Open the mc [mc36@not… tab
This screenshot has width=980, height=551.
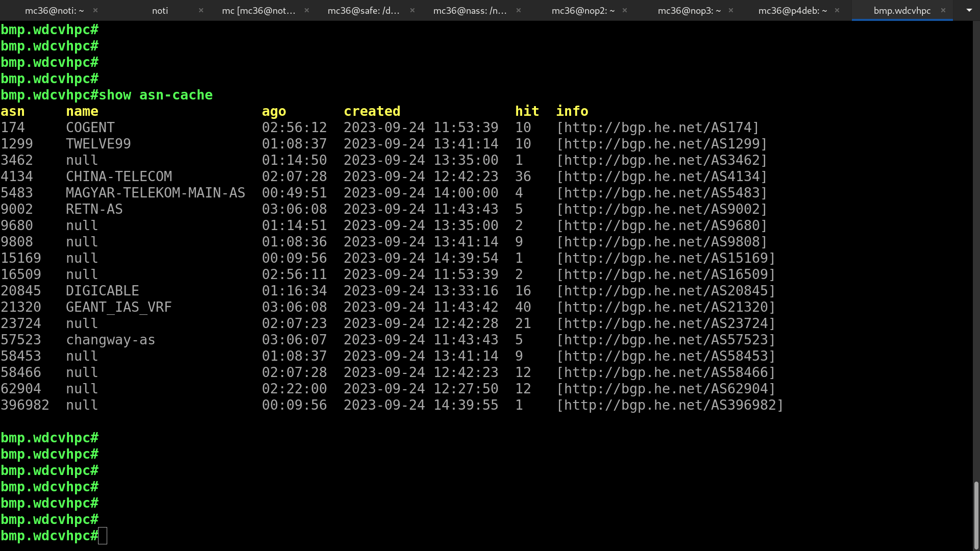(259, 10)
